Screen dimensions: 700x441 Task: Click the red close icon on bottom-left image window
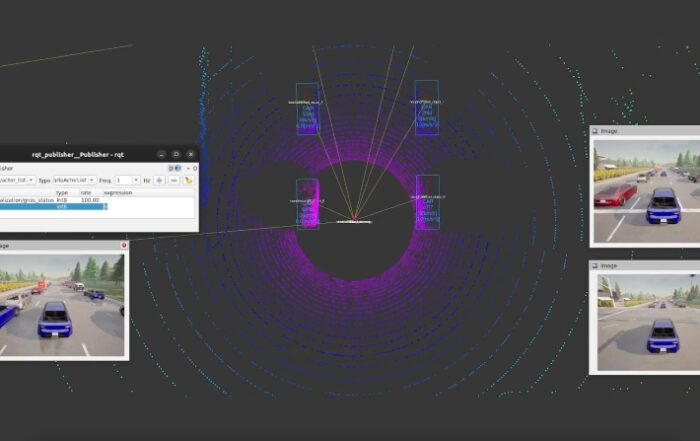(124, 245)
